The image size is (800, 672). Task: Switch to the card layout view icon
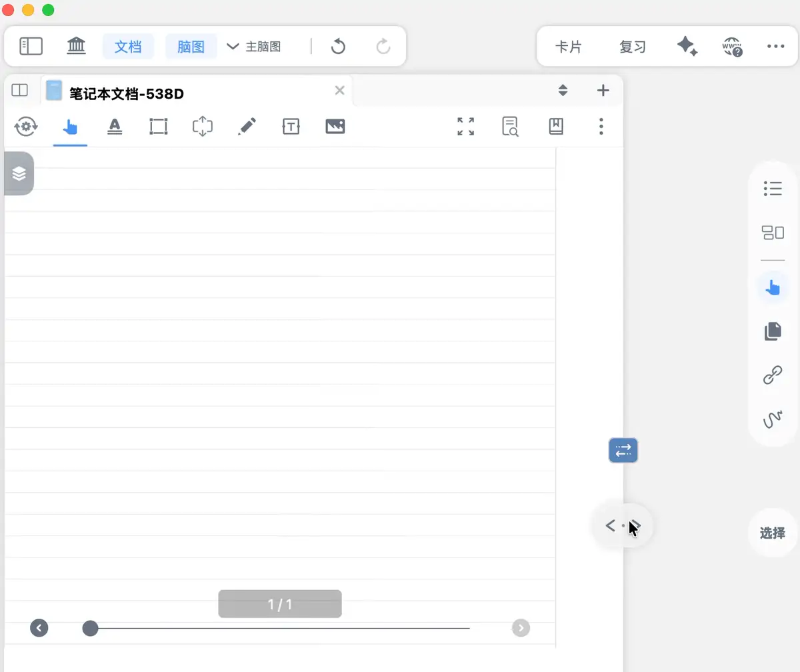point(773,233)
